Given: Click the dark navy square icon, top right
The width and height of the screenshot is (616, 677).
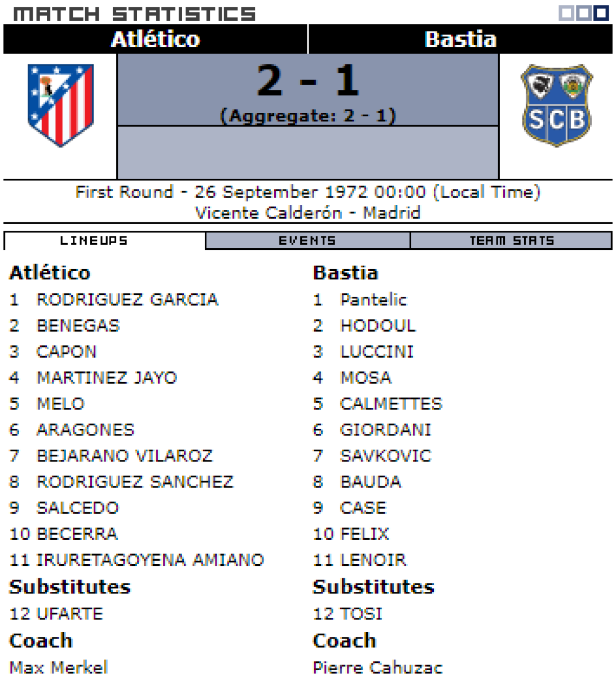Looking at the screenshot, I should tap(601, 13).
